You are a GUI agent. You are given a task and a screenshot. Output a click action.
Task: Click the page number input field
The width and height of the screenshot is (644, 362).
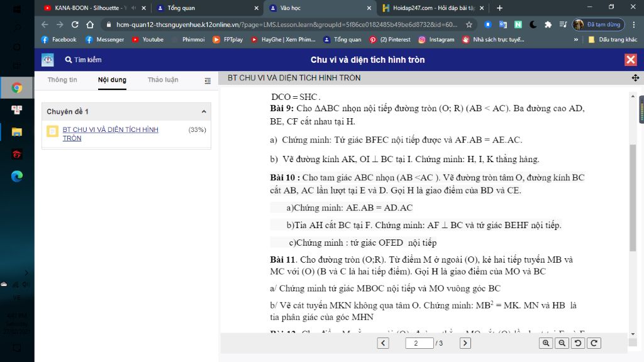[x=419, y=343]
